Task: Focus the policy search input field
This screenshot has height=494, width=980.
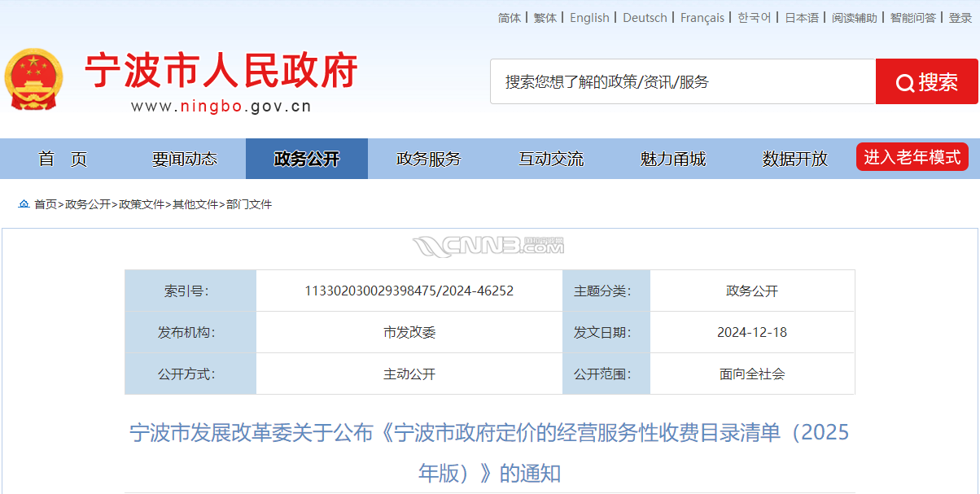Action: pyautogui.click(x=683, y=81)
